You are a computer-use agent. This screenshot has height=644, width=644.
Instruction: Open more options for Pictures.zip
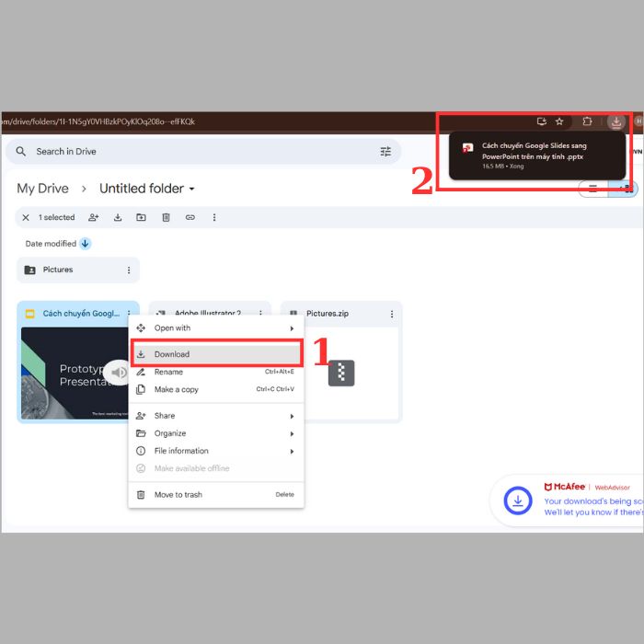coord(391,315)
